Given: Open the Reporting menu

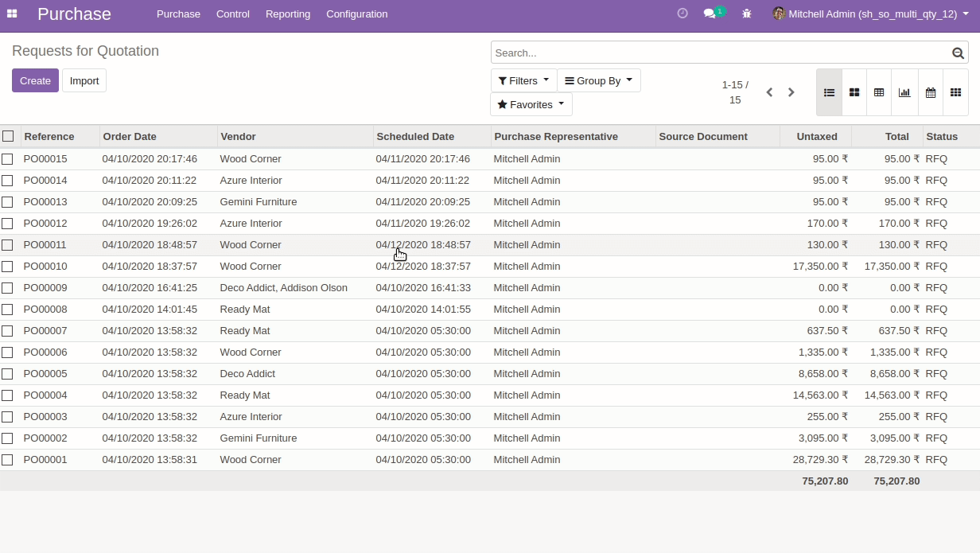Looking at the screenshot, I should (288, 14).
